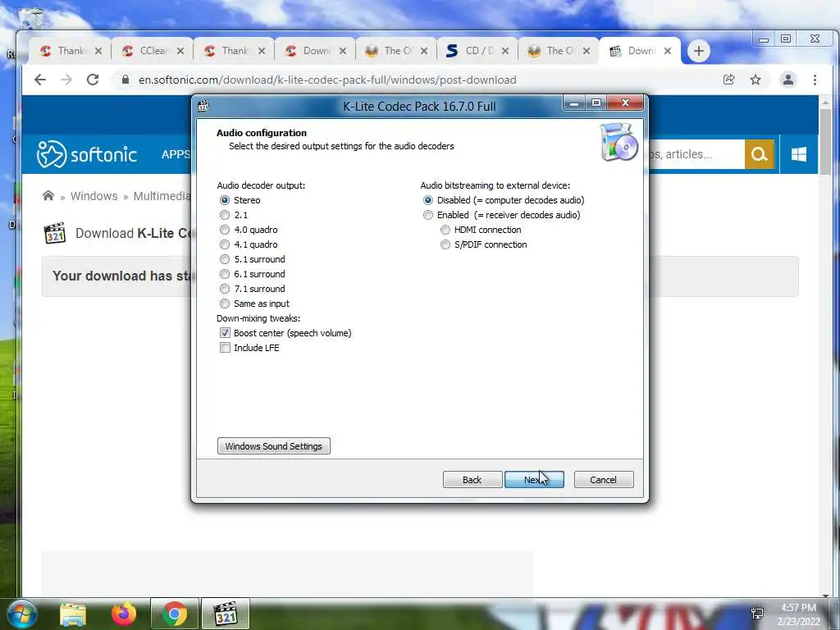Open the Chrome profile icon
Viewport: 840px width, 630px height.
coord(788,80)
